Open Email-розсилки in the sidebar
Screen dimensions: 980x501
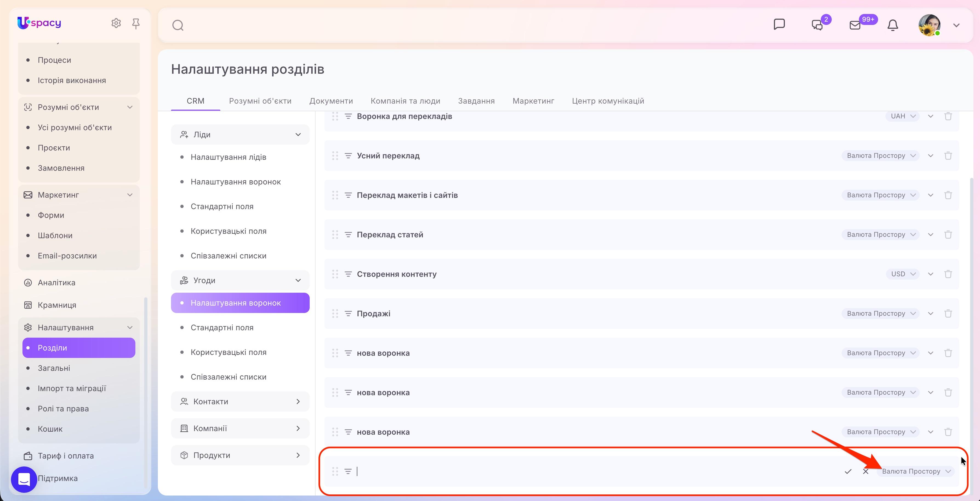coord(67,256)
